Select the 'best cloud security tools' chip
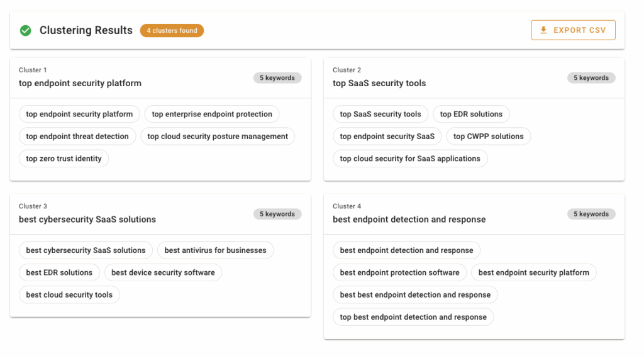The width and height of the screenshot is (644, 358). [69, 294]
